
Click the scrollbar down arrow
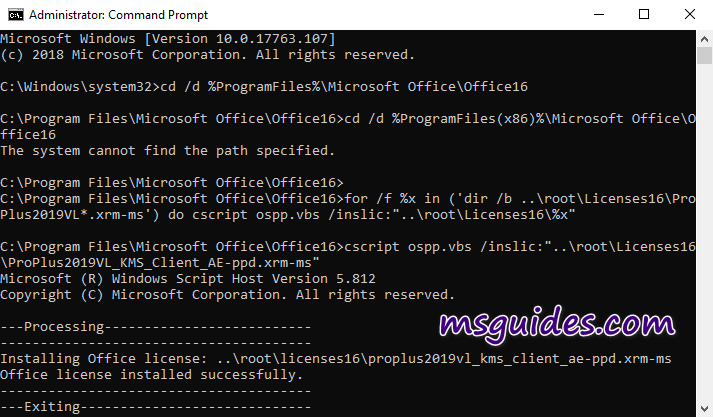704,408
